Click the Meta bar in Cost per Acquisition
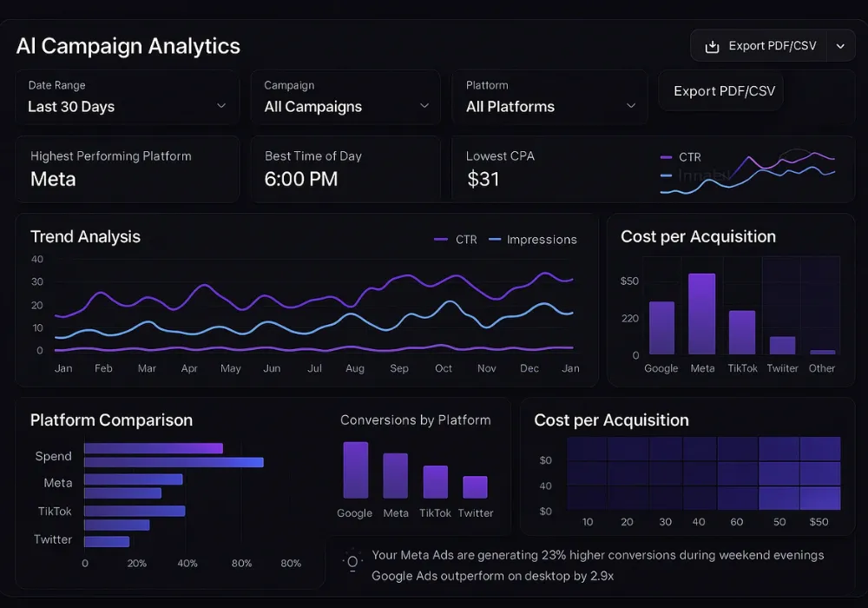 point(701,314)
